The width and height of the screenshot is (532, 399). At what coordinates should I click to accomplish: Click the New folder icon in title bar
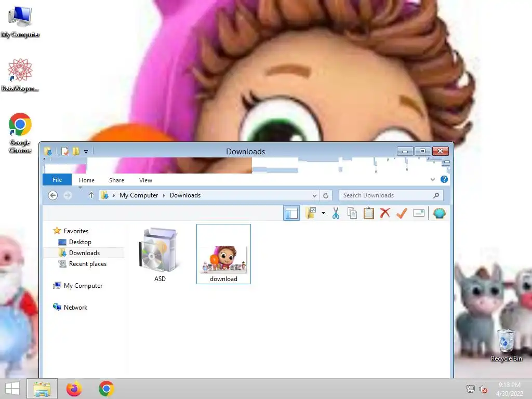click(x=76, y=151)
